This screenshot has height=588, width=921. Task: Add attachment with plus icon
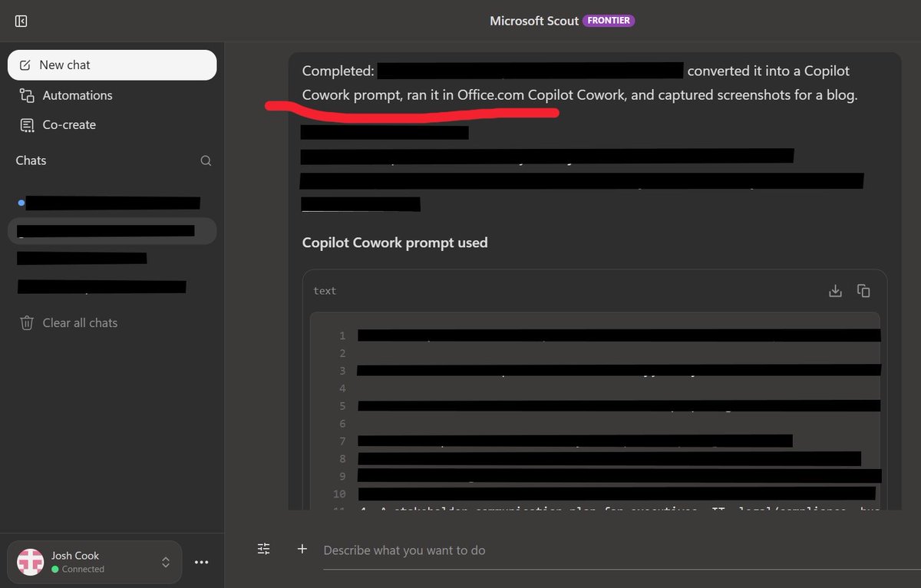point(302,549)
